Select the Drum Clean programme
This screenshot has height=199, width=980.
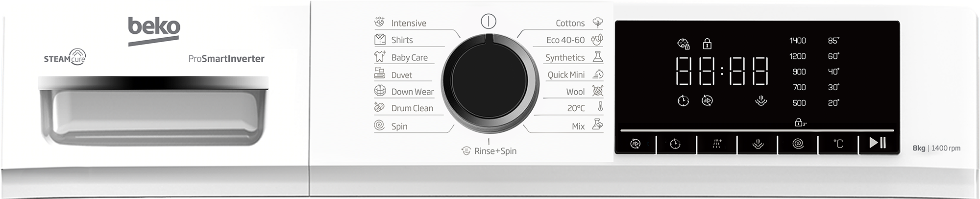[x=412, y=108]
